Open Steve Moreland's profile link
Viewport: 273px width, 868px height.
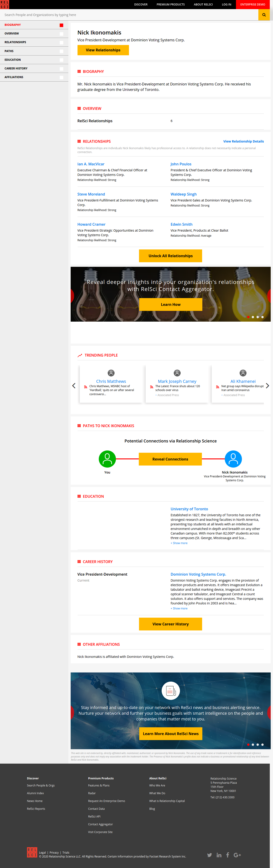point(91,194)
